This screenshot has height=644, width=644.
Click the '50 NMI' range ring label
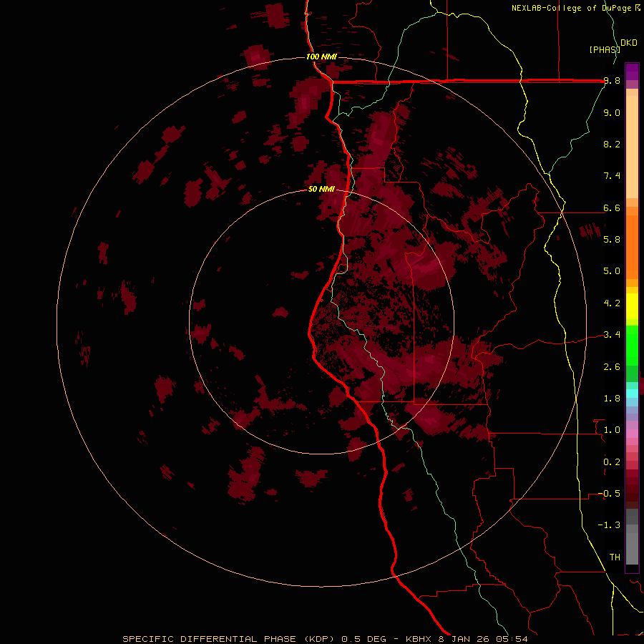click(x=321, y=189)
